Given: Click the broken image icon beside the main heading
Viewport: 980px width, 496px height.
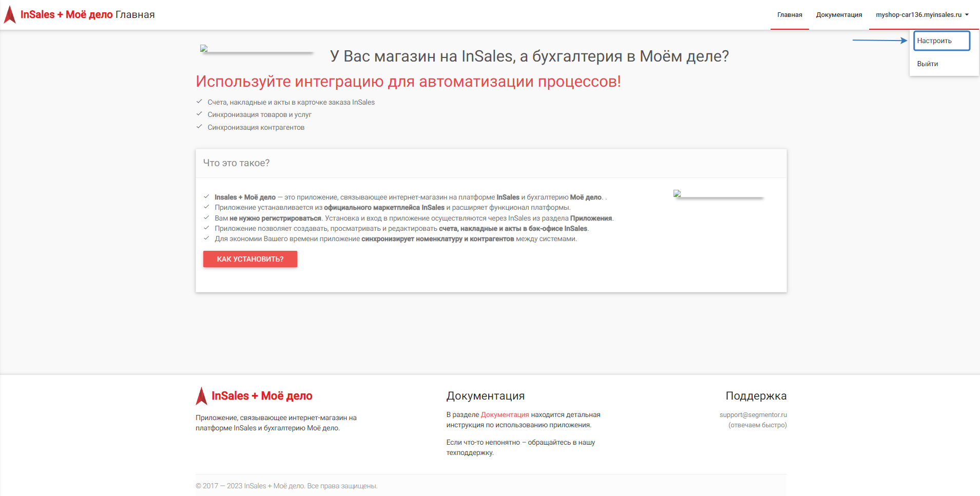Looking at the screenshot, I should [204, 48].
